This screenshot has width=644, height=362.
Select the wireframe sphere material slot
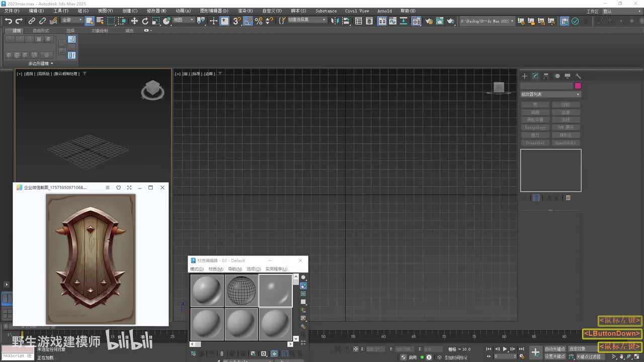coord(241,291)
